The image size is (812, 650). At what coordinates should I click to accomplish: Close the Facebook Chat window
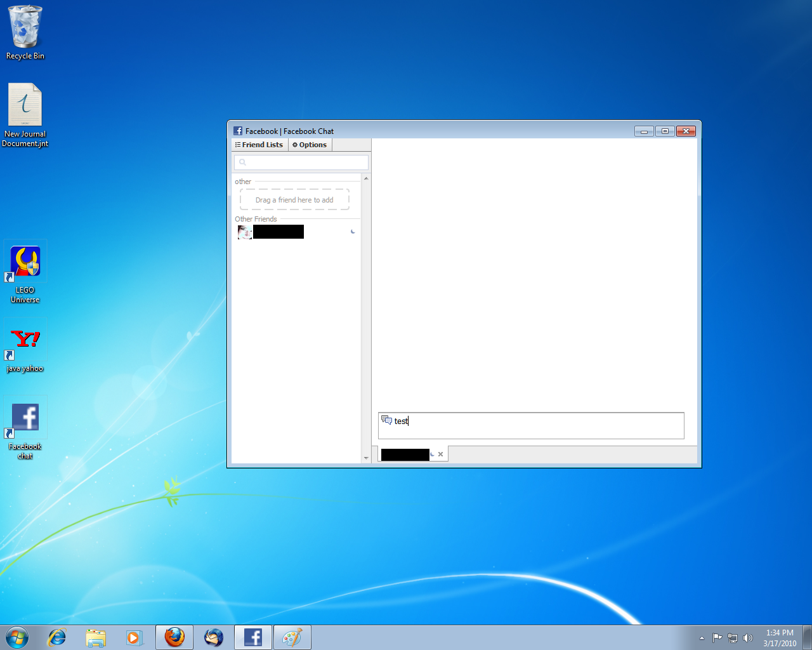point(686,131)
